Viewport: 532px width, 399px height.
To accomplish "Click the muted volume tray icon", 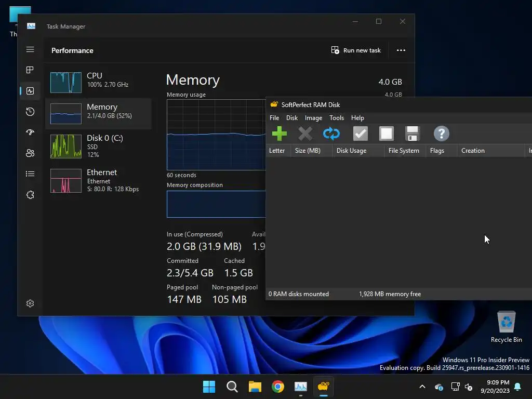I will [469, 387].
